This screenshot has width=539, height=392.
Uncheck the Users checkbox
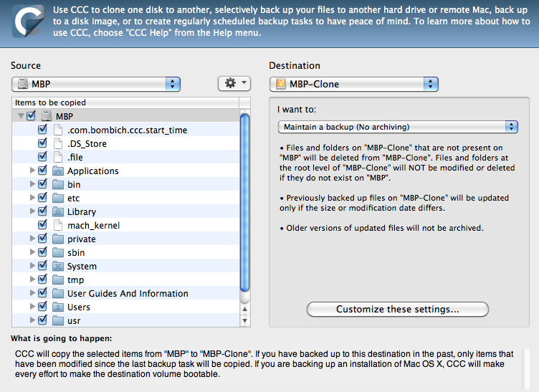(42, 307)
